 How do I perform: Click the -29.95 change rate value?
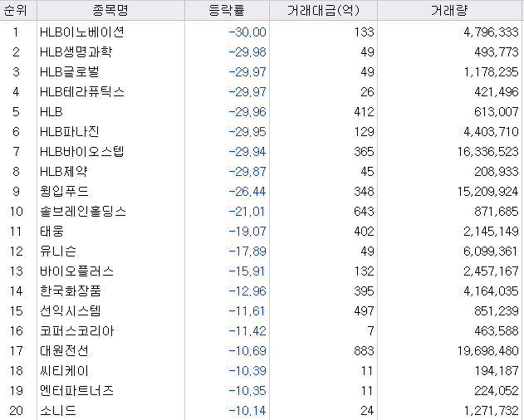coord(247,132)
